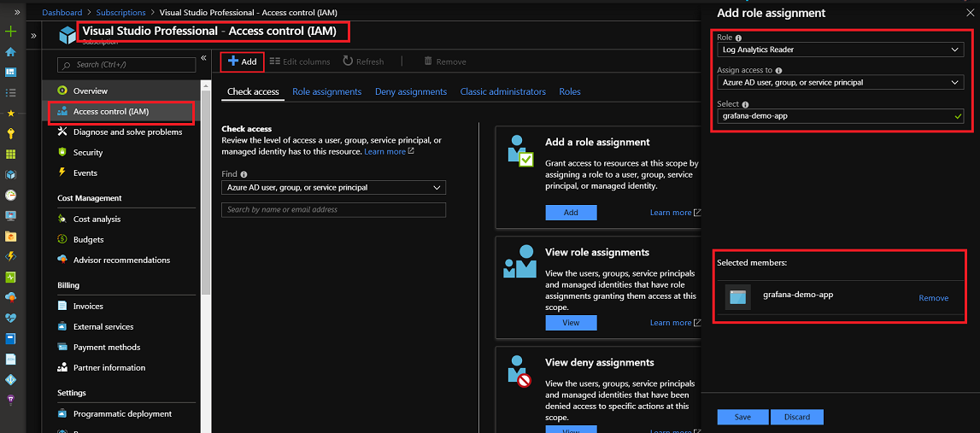Click the Search by name or email field
The width and height of the screenshot is (980, 433).
pyautogui.click(x=334, y=210)
